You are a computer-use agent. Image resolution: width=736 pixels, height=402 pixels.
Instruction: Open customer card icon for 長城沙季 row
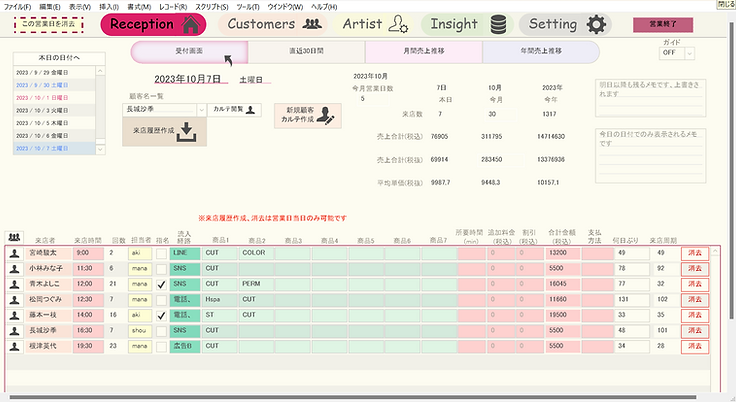(15, 331)
